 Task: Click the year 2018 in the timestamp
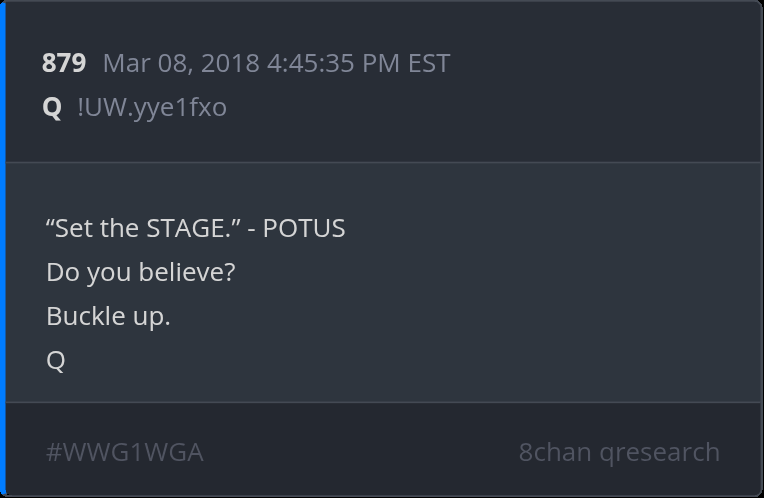(x=230, y=63)
